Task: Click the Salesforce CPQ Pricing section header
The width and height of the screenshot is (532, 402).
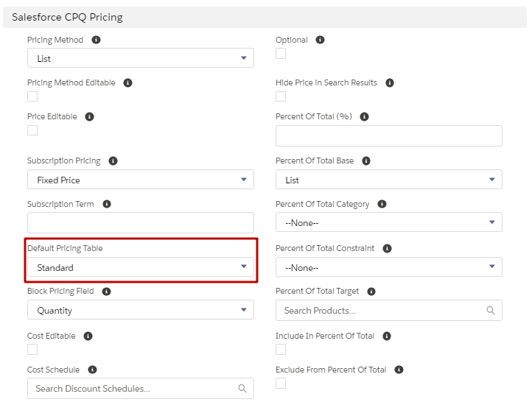Action: click(x=265, y=17)
